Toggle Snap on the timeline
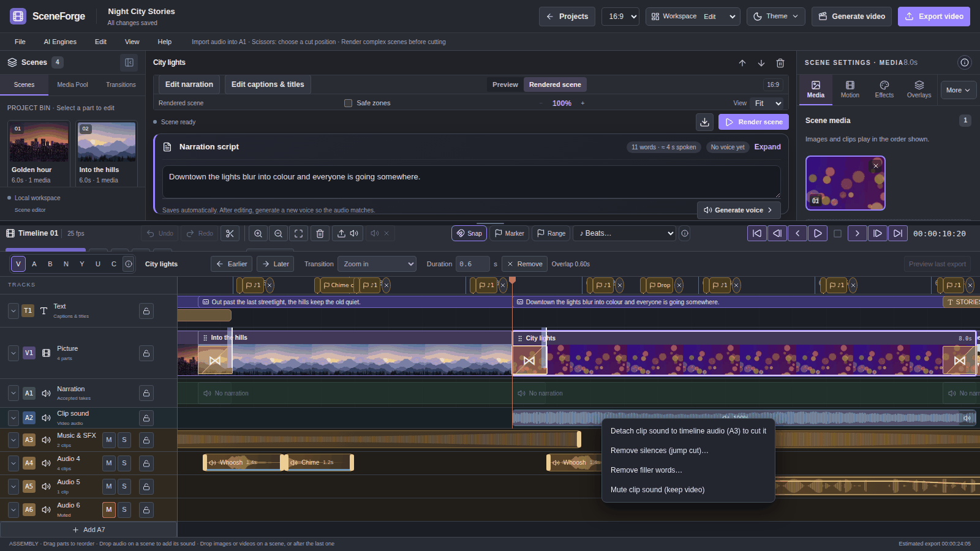This screenshot has width=980, height=551. 469,233
